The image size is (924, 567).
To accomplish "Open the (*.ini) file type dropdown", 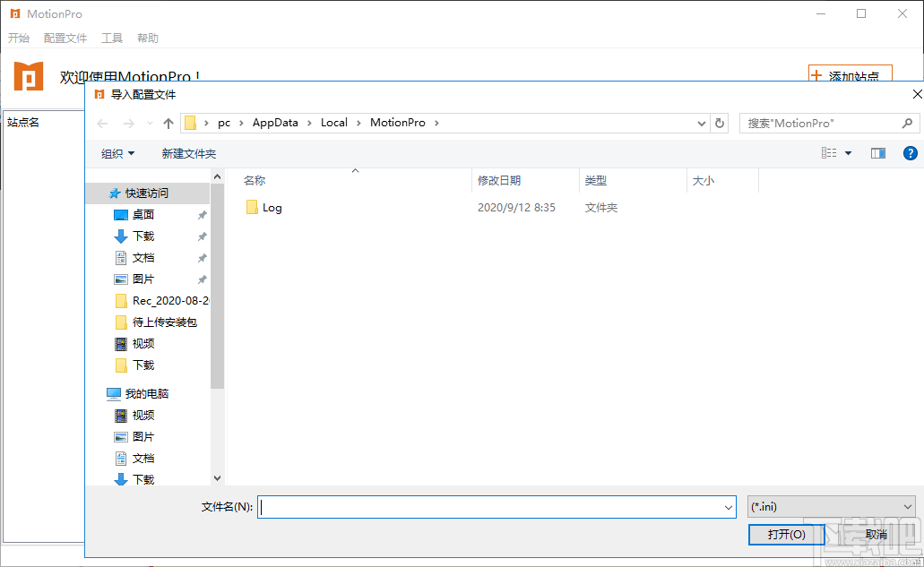I will [907, 506].
